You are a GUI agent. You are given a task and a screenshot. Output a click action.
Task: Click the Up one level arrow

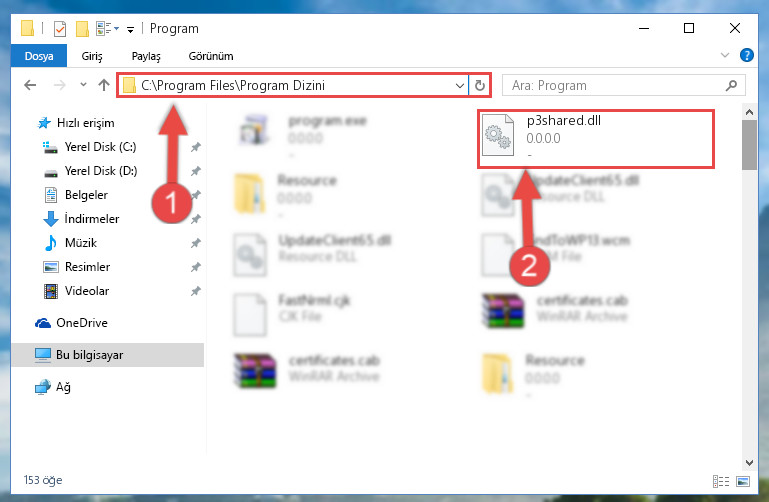coord(103,85)
